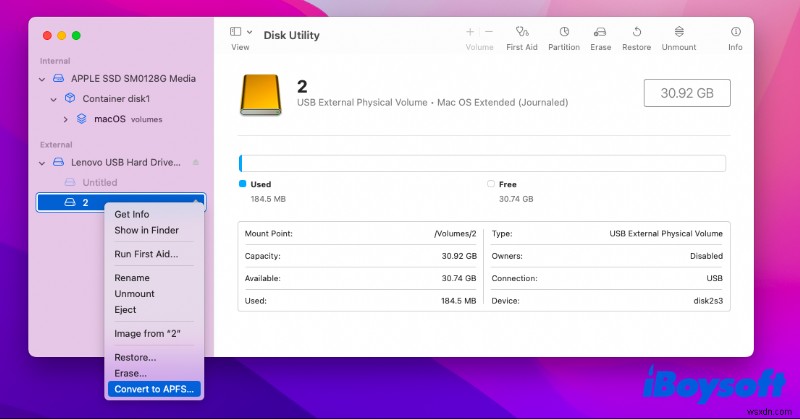Choose Unmount from context menu
Screen dimensions: 800x419
pos(134,293)
